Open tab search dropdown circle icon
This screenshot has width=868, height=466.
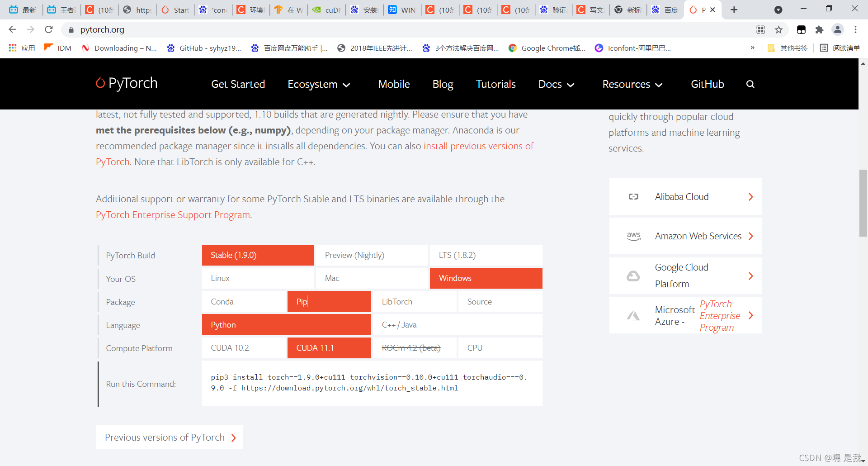(x=778, y=10)
